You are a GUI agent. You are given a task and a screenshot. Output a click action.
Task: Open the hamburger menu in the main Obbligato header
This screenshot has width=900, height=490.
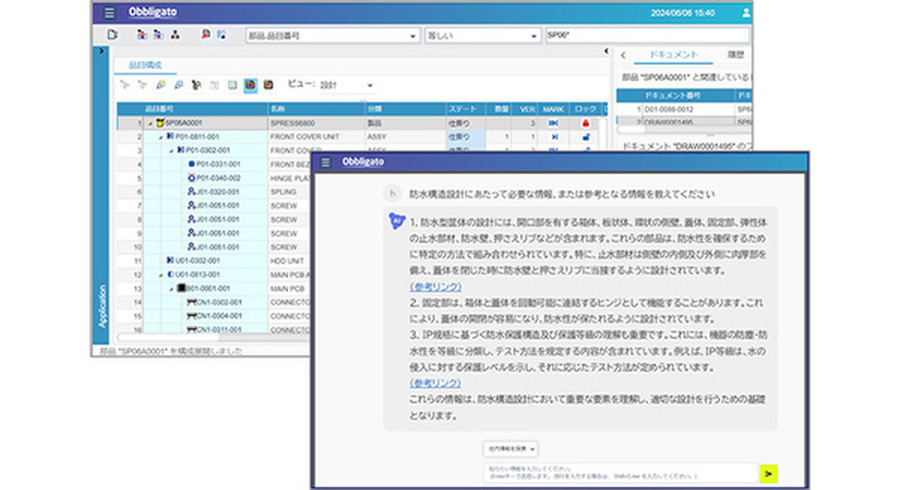(x=108, y=13)
